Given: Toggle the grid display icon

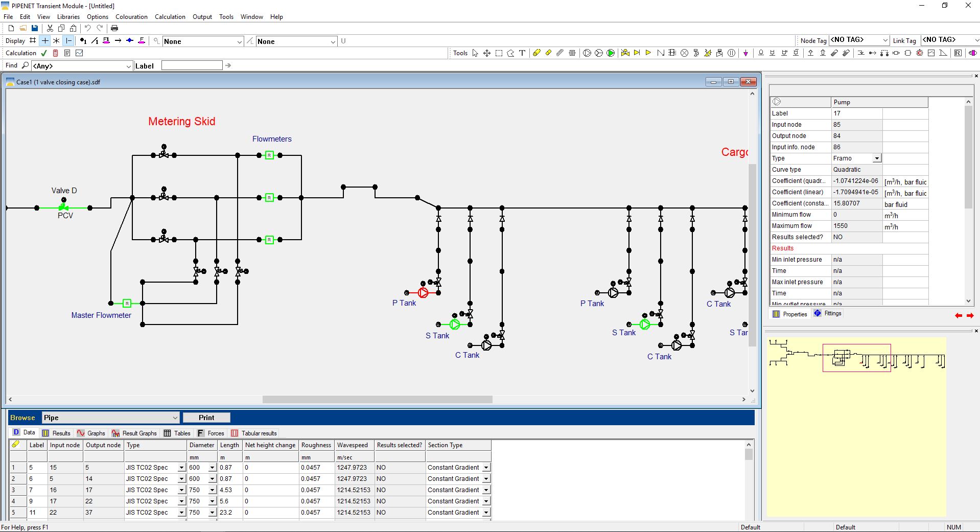Looking at the screenshot, I should pos(33,40).
